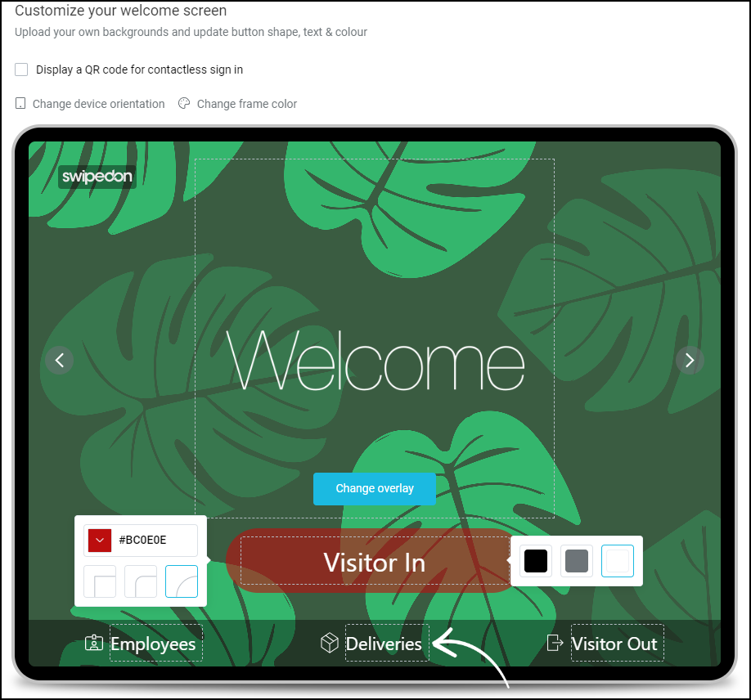Edit the Visitor Out label
Image resolution: width=751 pixels, height=700 pixels.
pos(618,643)
